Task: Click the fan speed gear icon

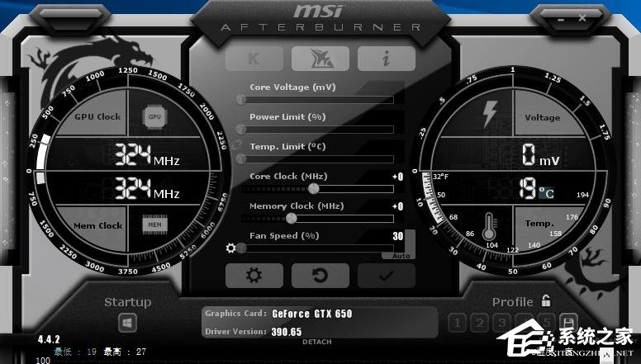Action: (x=231, y=248)
